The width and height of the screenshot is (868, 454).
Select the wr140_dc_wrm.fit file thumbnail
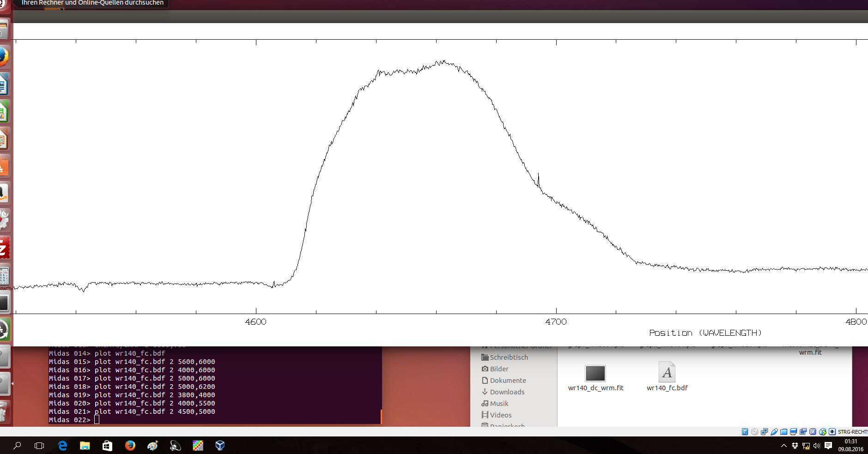tap(595, 373)
